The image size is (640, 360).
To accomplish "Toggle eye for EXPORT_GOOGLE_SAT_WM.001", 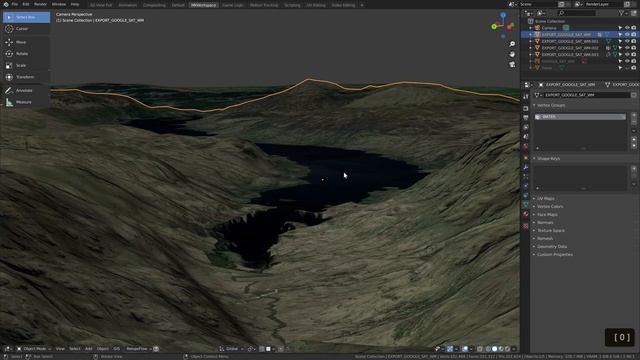I will (x=627, y=41).
